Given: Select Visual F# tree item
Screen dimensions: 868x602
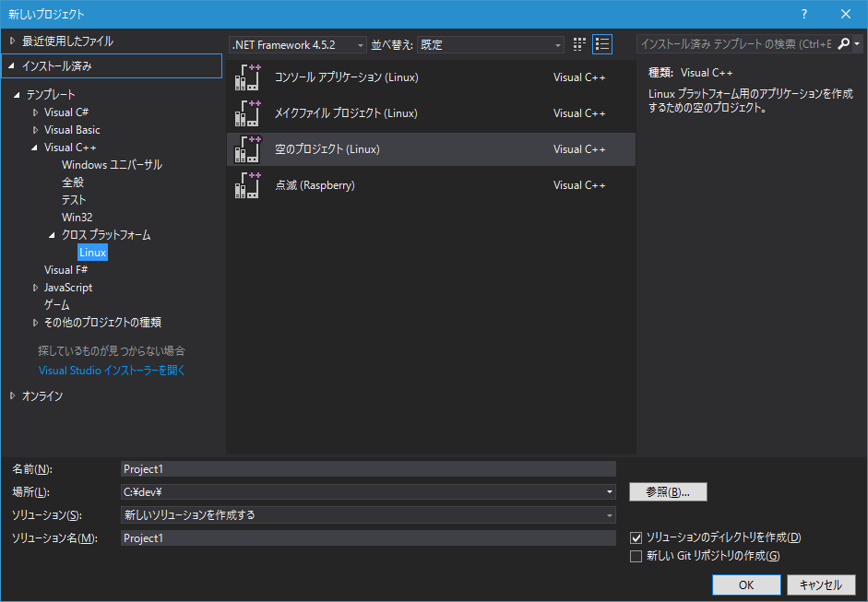Looking at the screenshot, I should pos(65,270).
